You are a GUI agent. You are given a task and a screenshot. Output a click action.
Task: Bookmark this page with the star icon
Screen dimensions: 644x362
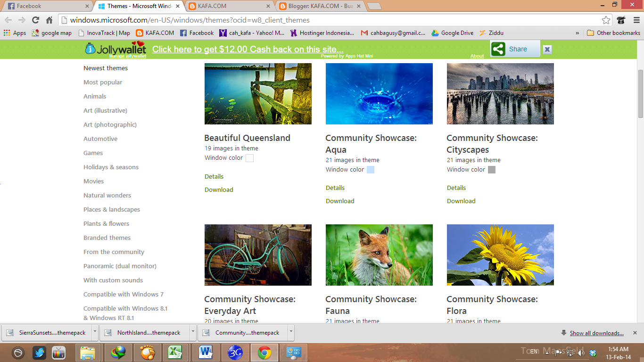(x=606, y=20)
